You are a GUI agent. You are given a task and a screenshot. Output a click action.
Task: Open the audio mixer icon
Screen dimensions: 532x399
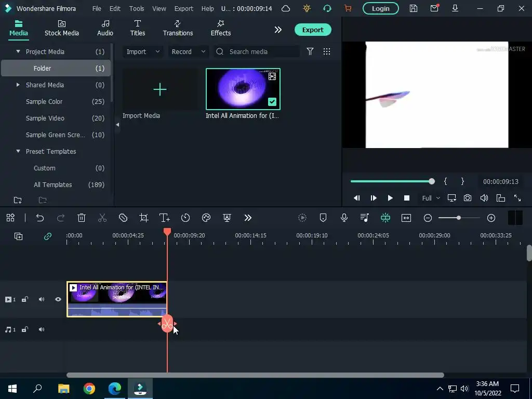[365, 218]
